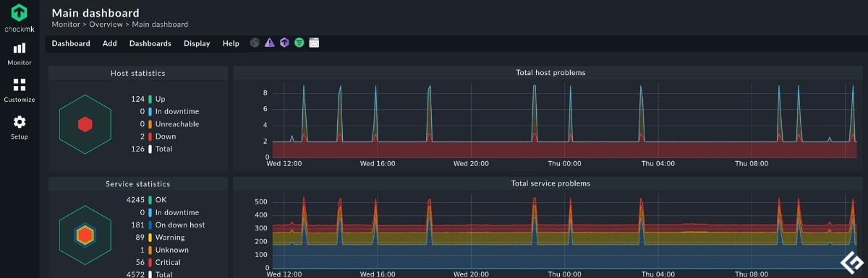Viewport: 868px width, 278px height.
Task: Click the Total service problems graph area
Action: pos(563,230)
